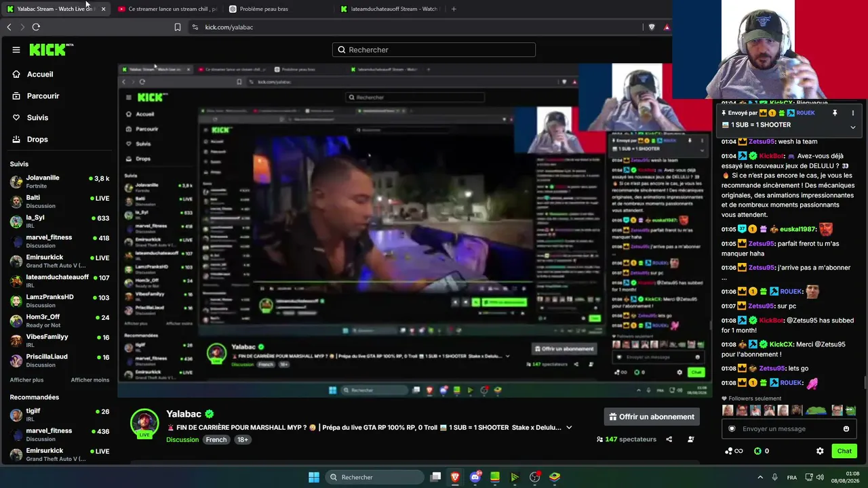Open lateamduchateauoff channel in followed list
Image resolution: width=868 pixels, height=488 pixels.
(x=60, y=281)
